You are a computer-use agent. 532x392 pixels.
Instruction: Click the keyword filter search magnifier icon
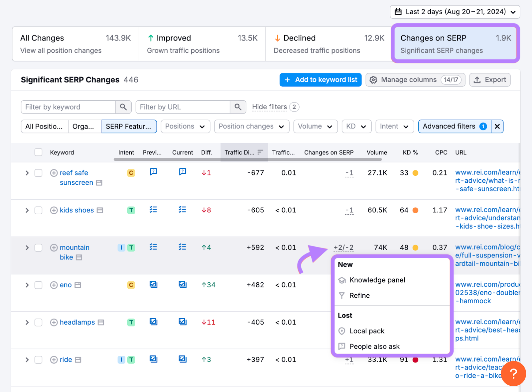pos(123,107)
